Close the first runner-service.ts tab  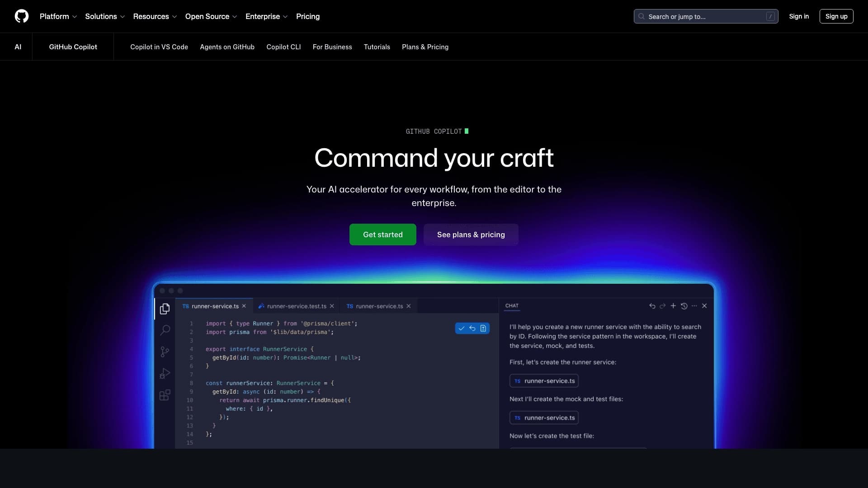(244, 306)
